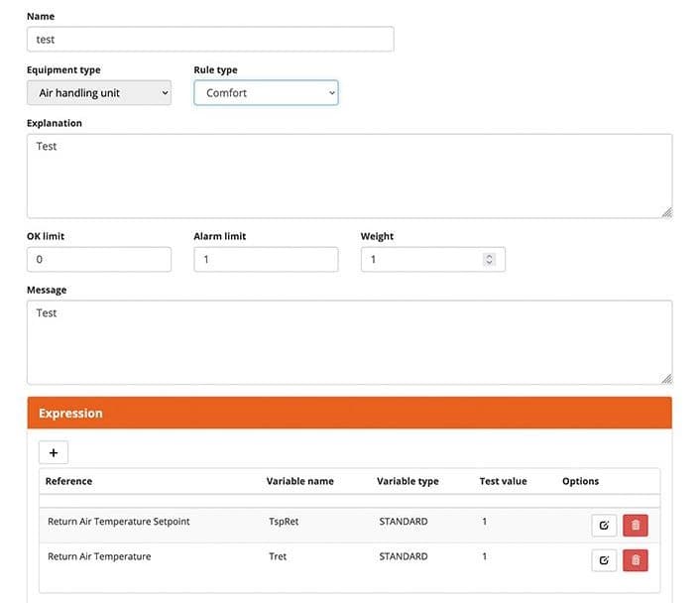This screenshot has height=603, width=700.
Task: Click the 'TspRet' variable name cell
Action: point(284,522)
